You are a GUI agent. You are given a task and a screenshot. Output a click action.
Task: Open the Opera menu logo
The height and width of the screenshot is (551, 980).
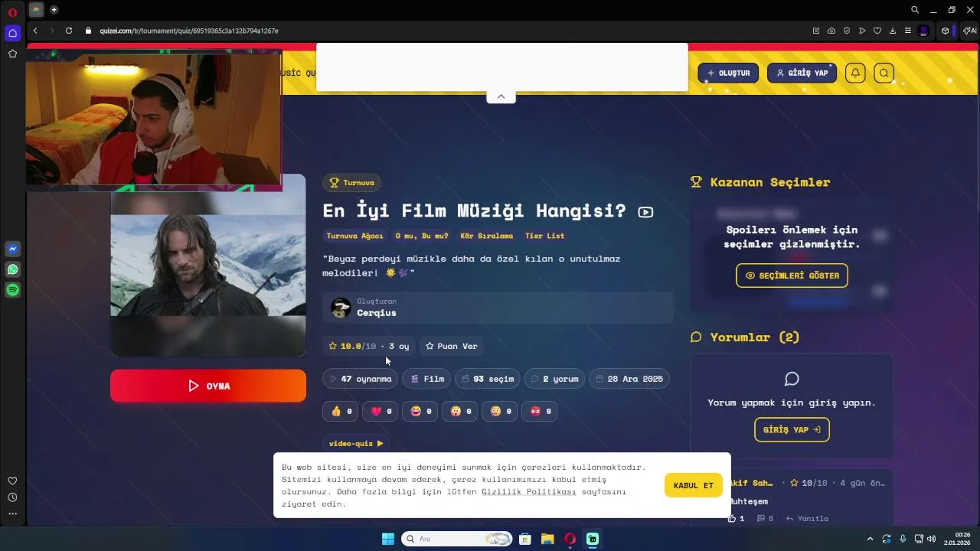[x=12, y=12]
